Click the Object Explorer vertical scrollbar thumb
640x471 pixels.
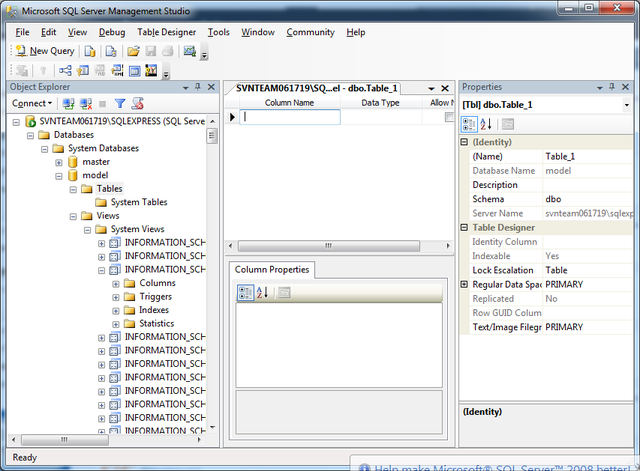click(212, 136)
